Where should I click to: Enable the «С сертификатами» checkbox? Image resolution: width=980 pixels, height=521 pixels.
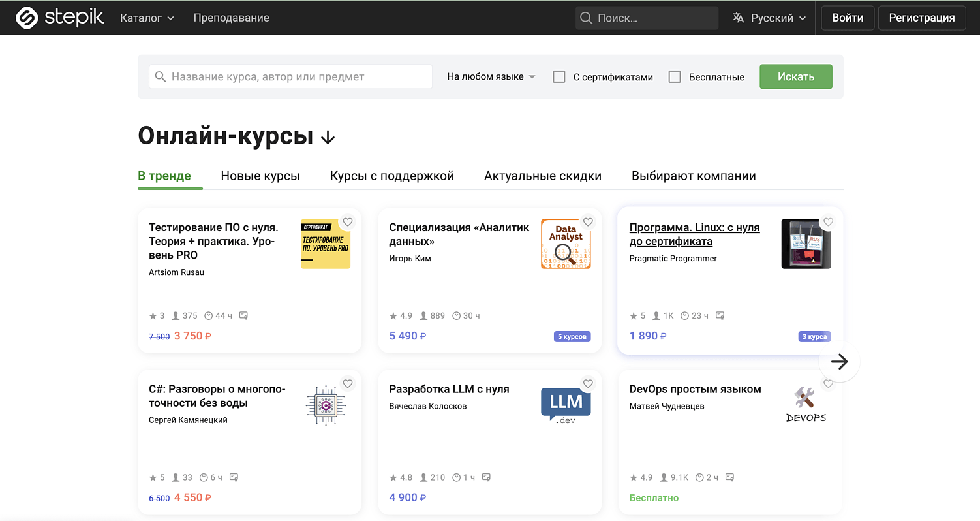pos(559,76)
